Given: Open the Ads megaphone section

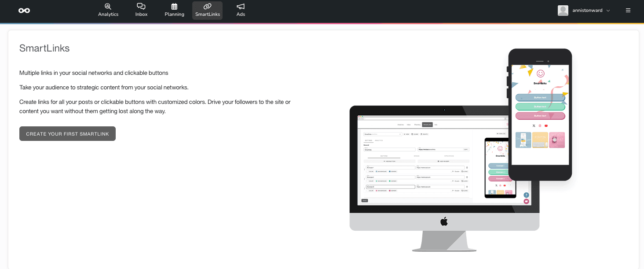Looking at the screenshot, I should [241, 10].
